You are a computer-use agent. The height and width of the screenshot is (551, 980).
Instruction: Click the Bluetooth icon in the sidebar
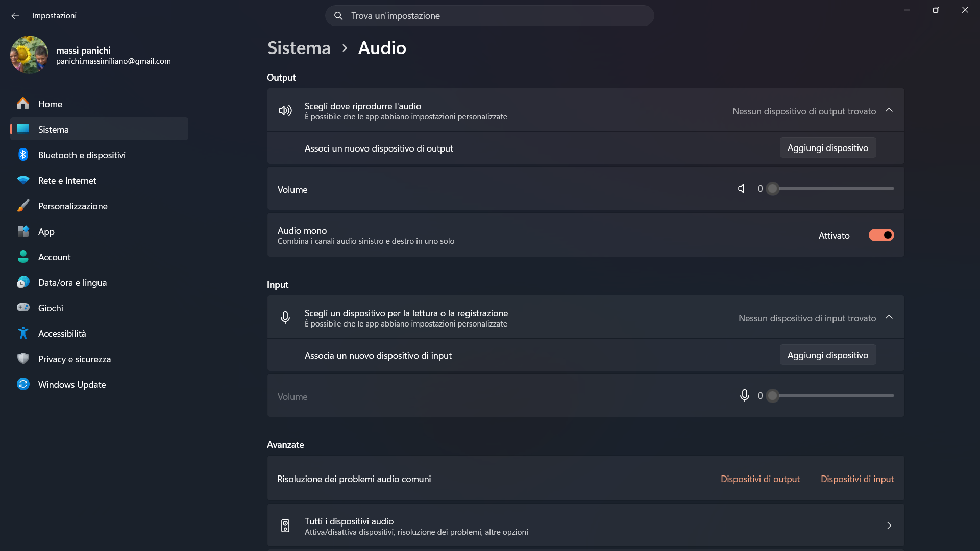(23, 155)
